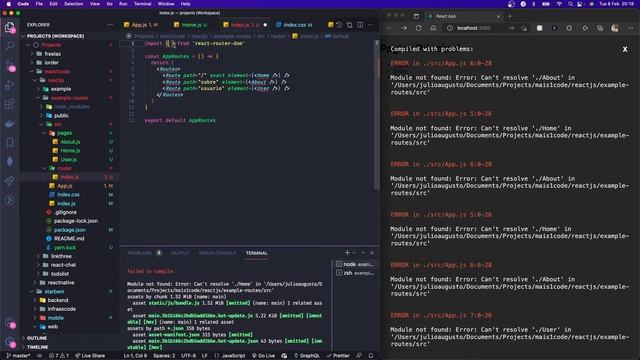The height and width of the screenshot is (360, 640).
Task: Collapse the router folder
Action: 64,168
